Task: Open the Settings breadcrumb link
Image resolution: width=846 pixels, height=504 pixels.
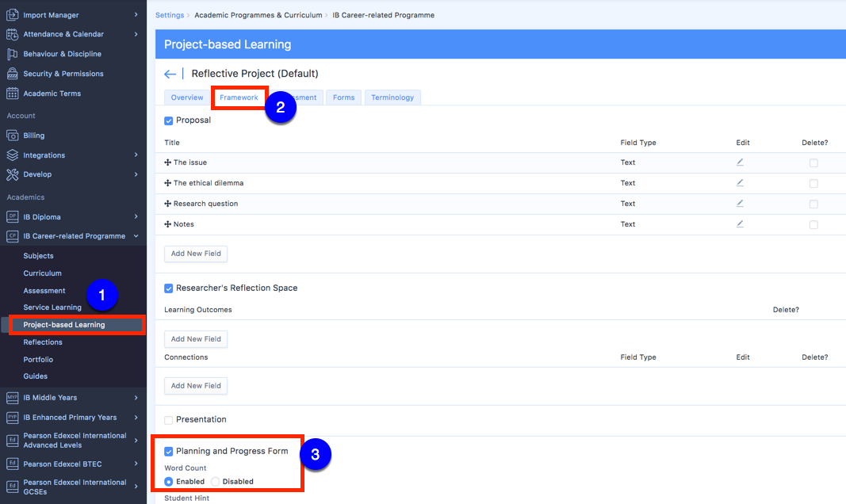Action: click(x=169, y=15)
